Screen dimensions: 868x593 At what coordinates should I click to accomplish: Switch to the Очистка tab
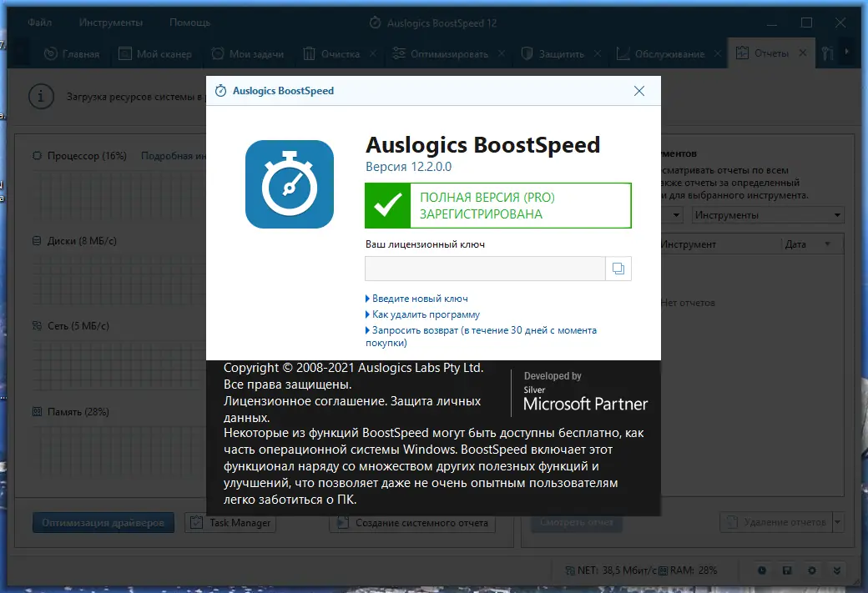pyautogui.click(x=331, y=53)
